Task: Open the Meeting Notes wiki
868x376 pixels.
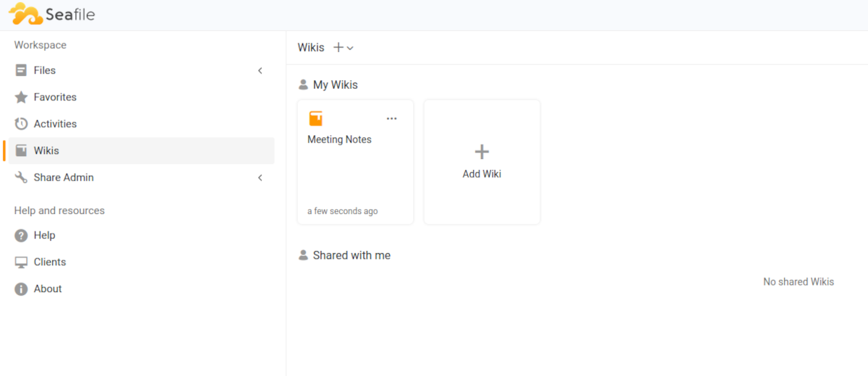Action: click(339, 140)
